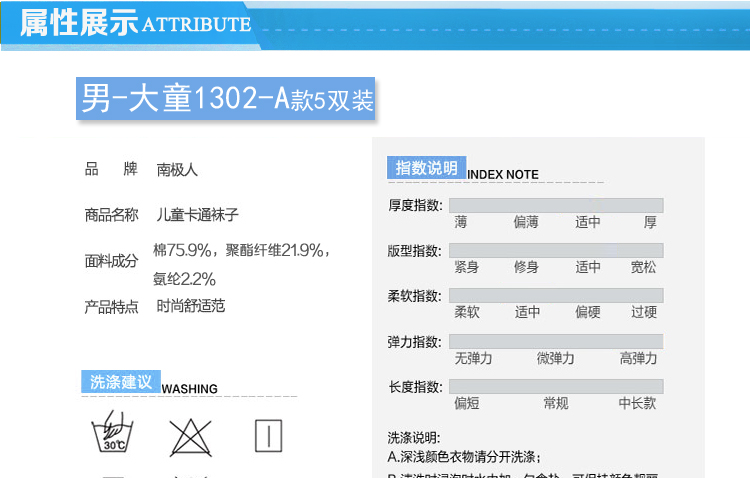The width and height of the screenshot is (750, 478).
Task: Click the text 氨纶2.2%
Action: [184, 279]
